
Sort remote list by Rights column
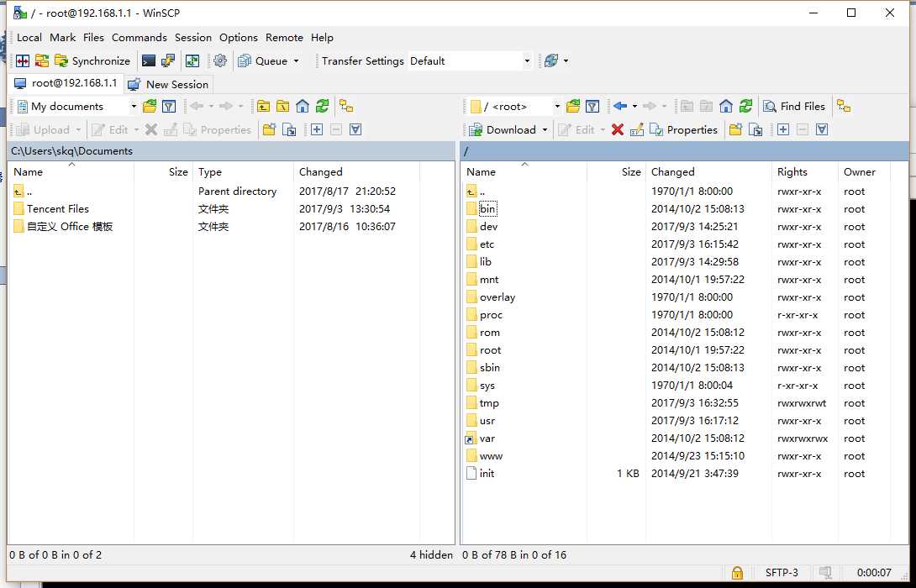click(x=804, y=171)
